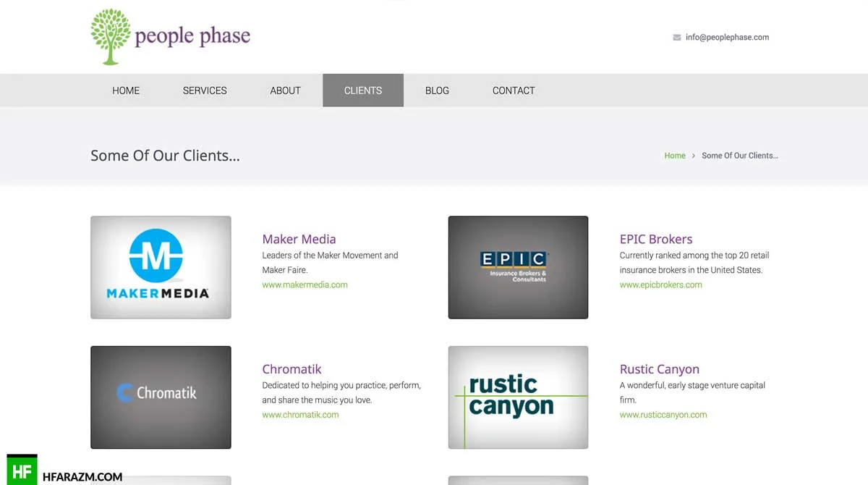Click the 'Some Of Our Clients…' page title
The width and height of the screenshot is (868, 485).
click(165, 155)
